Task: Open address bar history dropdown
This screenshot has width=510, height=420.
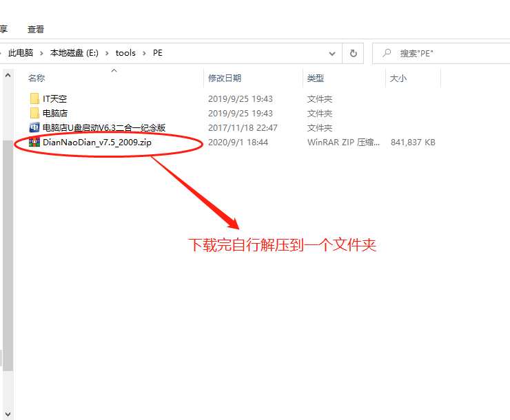Action: coord(332,54)
